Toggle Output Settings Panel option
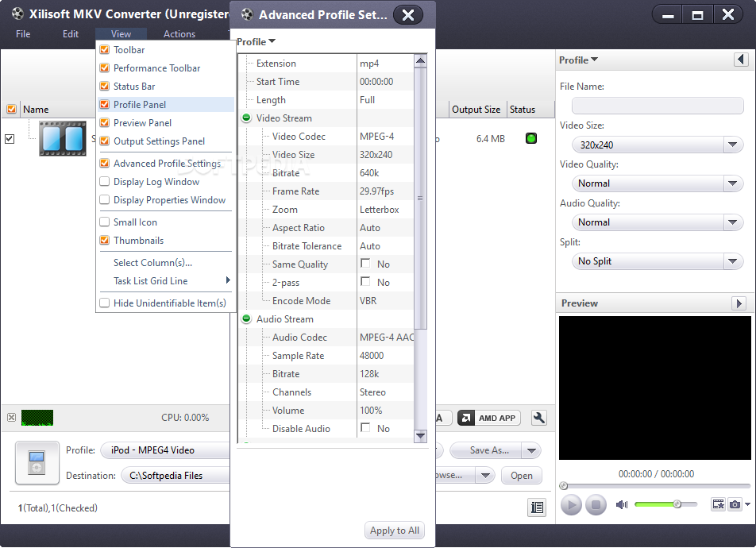756x548 pixels. pyautogui.click(x=105, y=141)
